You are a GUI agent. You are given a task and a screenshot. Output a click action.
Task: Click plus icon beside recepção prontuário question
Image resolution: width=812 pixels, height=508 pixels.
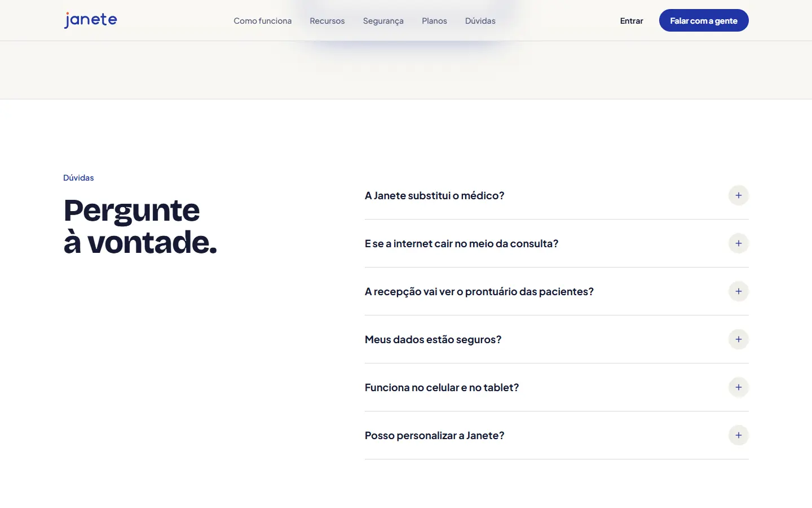(x=739, y=291)
